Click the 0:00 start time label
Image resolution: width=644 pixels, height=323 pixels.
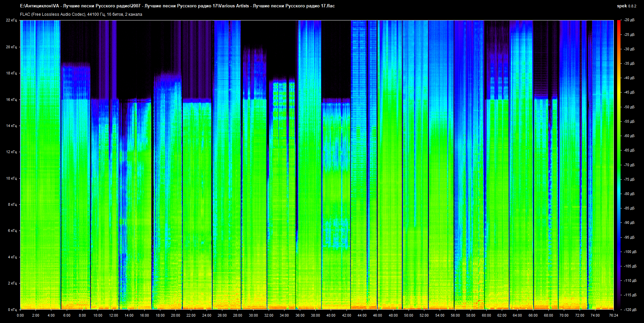pyautogui.click(x=20, y=315)
